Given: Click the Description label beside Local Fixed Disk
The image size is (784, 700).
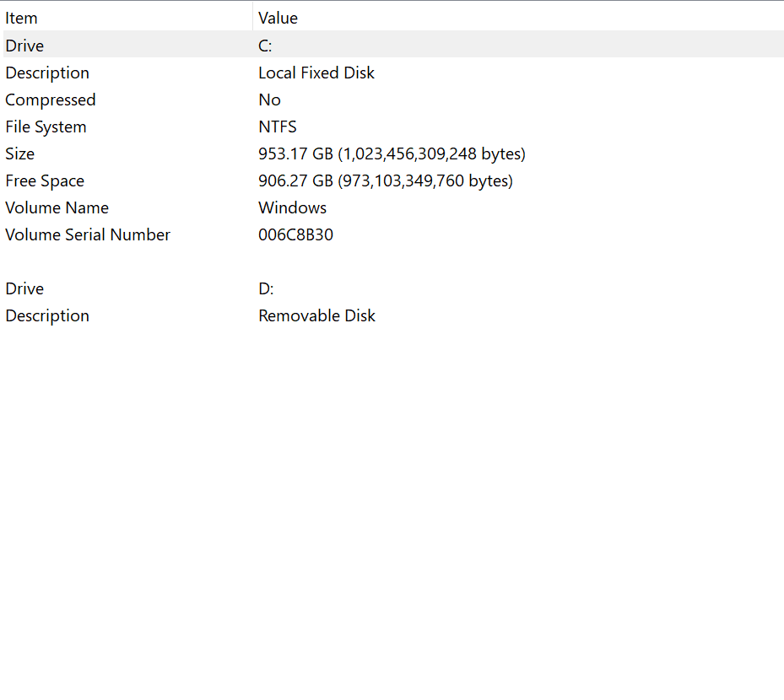Looking at the screenshot, I should [47, 73].
